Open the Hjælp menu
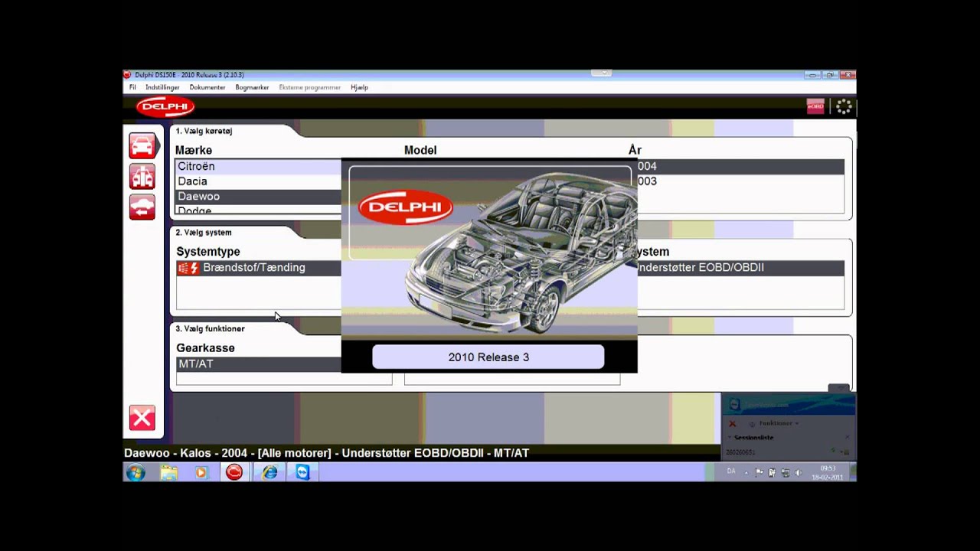The image size is (980, 551). pos(359,87)
